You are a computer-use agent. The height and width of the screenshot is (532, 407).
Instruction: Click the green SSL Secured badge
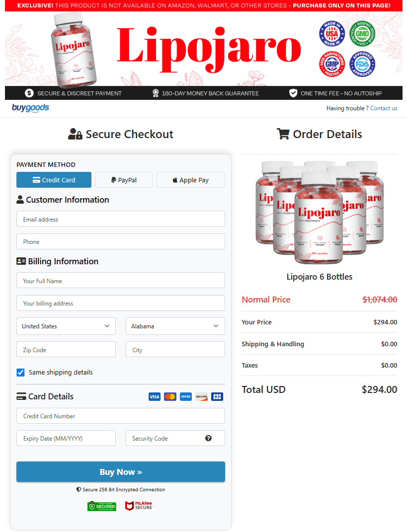[101, 506]
